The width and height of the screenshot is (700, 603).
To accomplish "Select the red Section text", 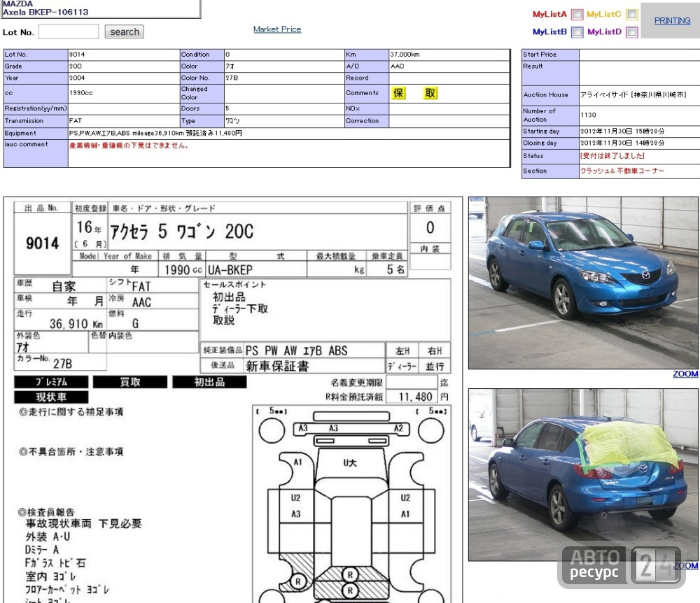I will coord(622,171).
